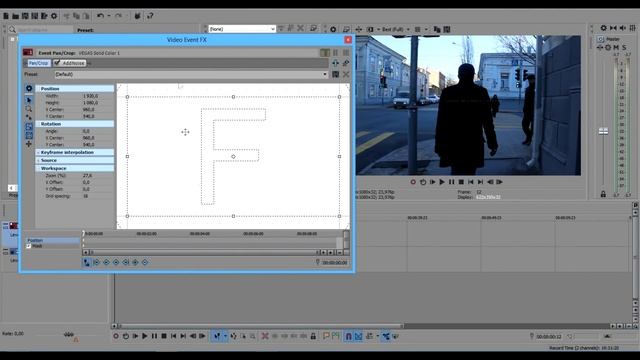Click the Master bus lock icon
640x360 pixels.
603,194
